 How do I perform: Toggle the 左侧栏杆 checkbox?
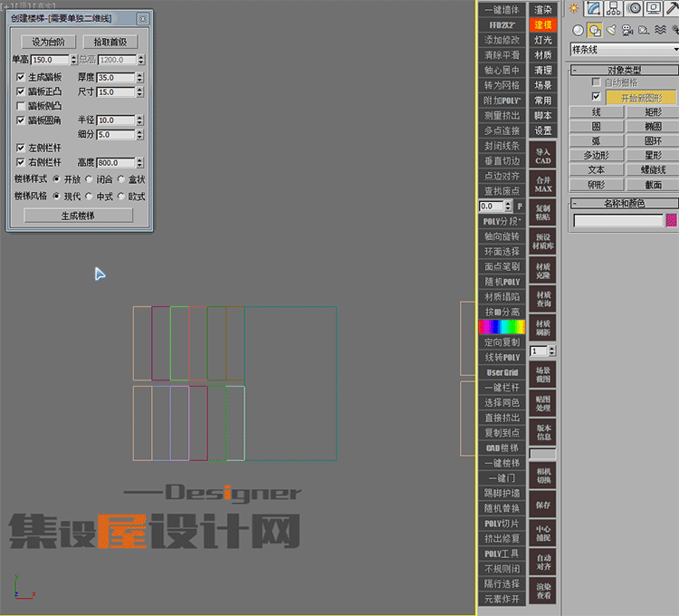pyautogui.click(x=20, y=148)
